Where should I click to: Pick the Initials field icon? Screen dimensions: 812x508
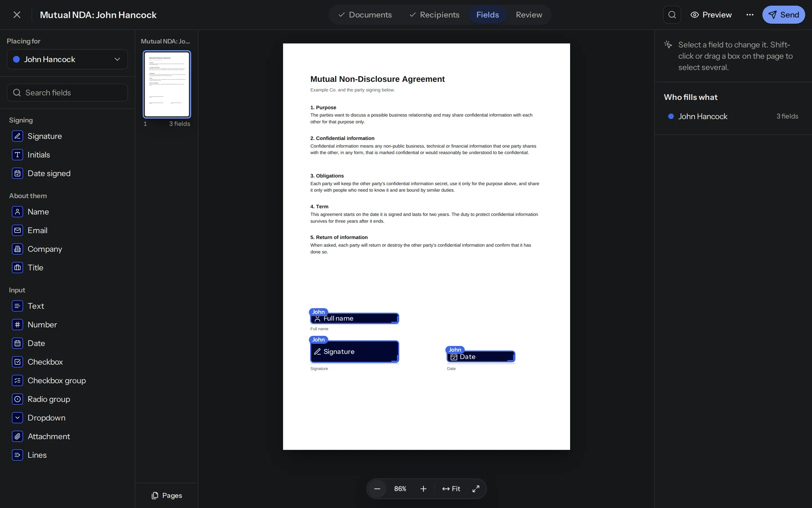point(17,155)
